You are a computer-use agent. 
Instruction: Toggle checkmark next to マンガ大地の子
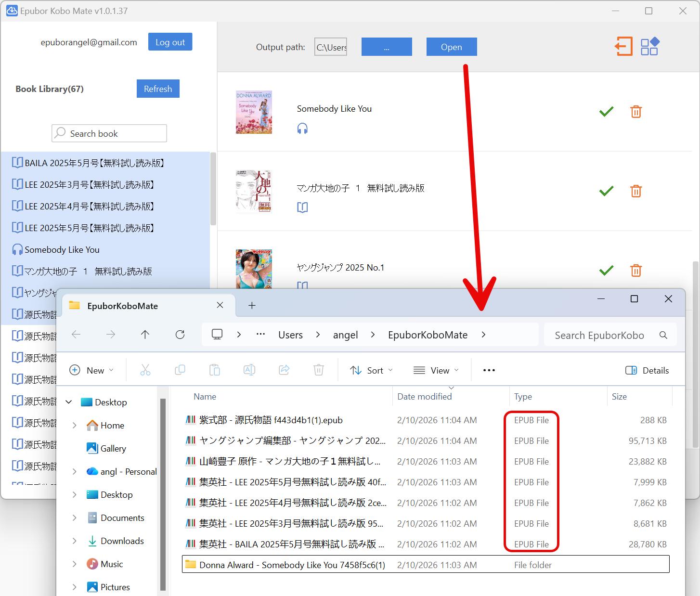606,191
